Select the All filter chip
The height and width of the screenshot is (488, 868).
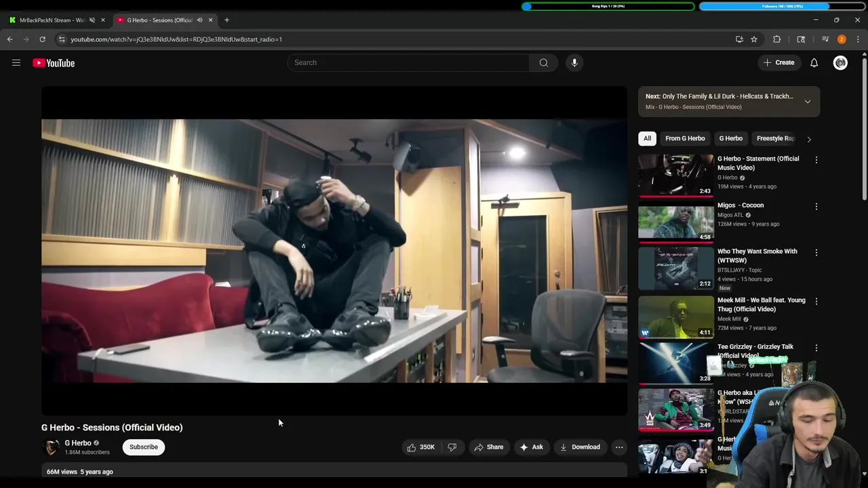pos(647,138)
